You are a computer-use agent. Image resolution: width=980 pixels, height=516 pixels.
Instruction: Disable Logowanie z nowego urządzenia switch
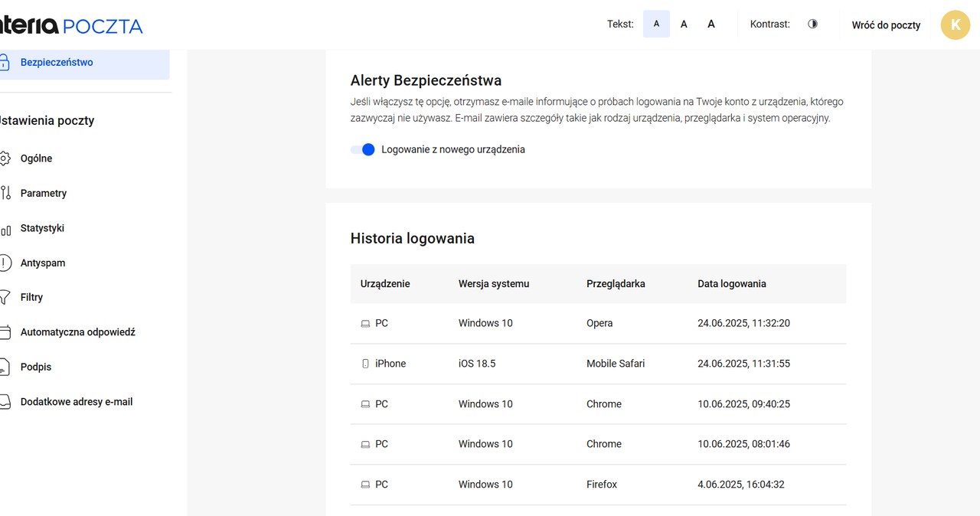pyautogui.click(x=363, y=149)
